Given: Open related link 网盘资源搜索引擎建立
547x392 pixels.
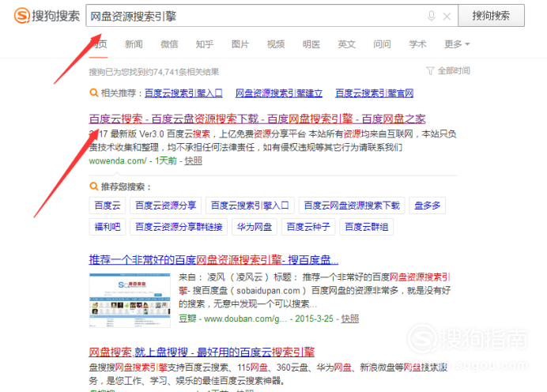Looking at the screenshot, I should (279, 93).
